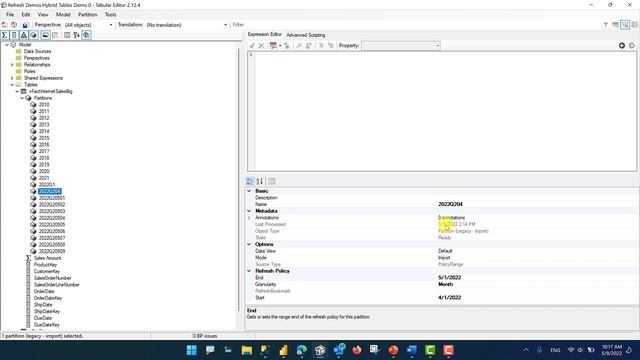This screenshot has height=360, width=640.
Task: Open File Explorer from the taskbar
Action: coord(247,350)
